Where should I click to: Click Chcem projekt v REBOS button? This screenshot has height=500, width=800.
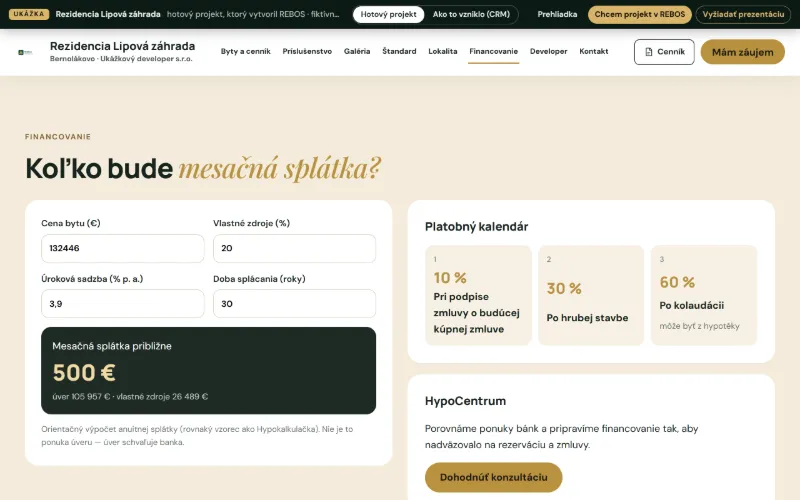click(x=640, y=14)
